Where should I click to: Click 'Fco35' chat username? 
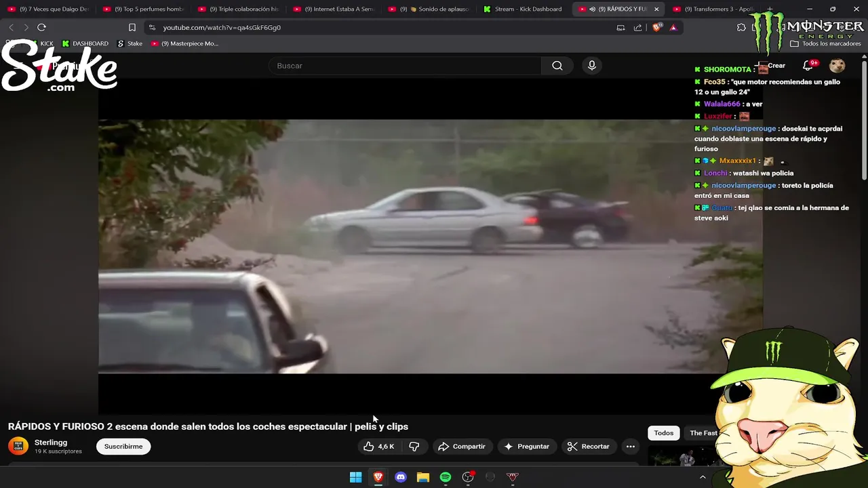point(715,82)
